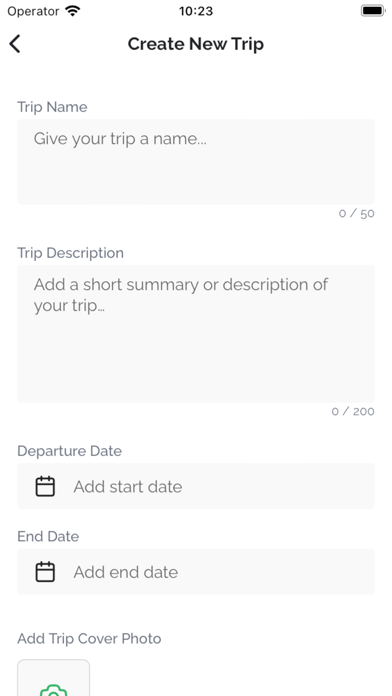Tap the back arrow icon
This screenshot has height=696, width=392.
click(15, 44)
